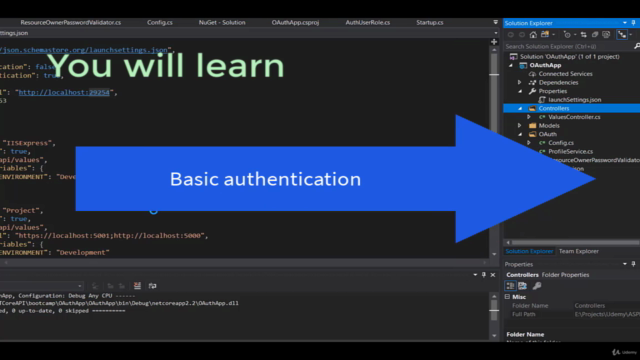The width and height of the screenshot is (640, 360).
Task: Click Property Pages wrench icon
Action: click(x=537, y=286)
